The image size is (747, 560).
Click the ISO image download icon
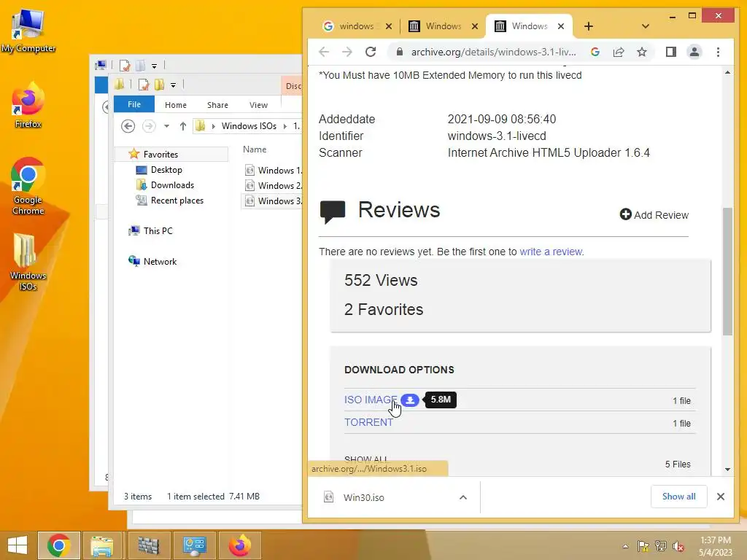click(x=410, y=400)
